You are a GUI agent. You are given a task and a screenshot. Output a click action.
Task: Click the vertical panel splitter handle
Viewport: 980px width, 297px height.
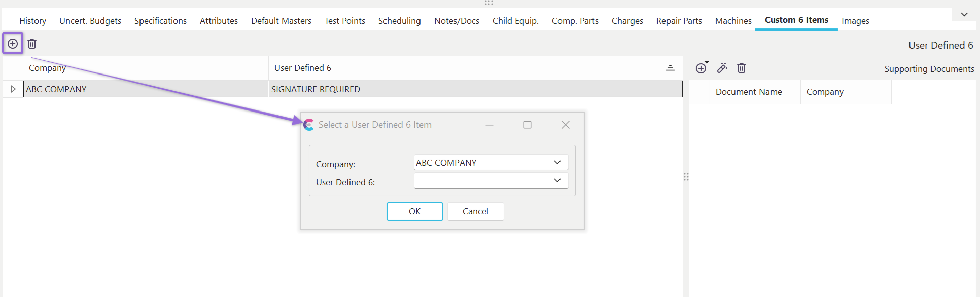(686, 177)
